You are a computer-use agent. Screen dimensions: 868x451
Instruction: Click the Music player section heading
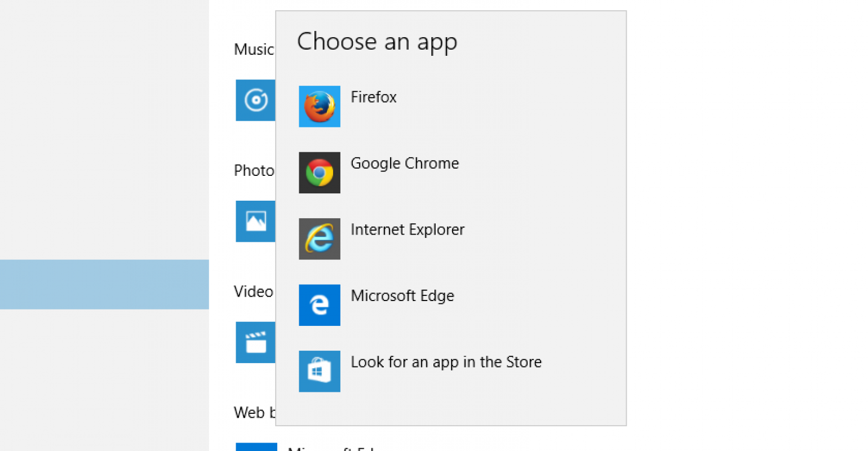(254, 50)
